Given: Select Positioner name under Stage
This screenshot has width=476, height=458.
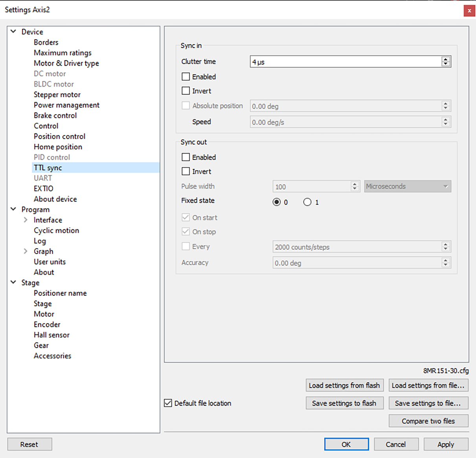Looking at the screenshot, I should 60,293.
